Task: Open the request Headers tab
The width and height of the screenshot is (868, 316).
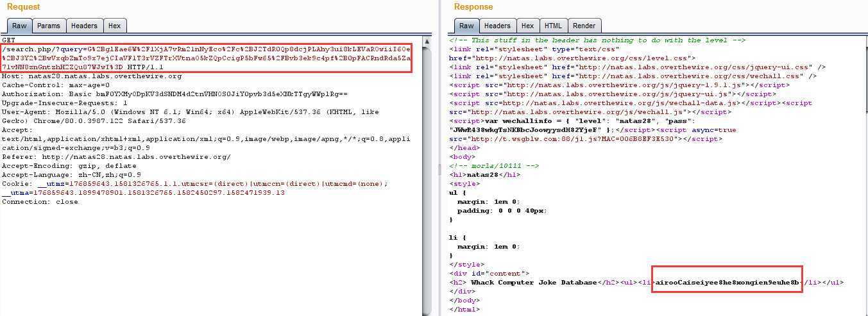Action: (x=84, y=26)
